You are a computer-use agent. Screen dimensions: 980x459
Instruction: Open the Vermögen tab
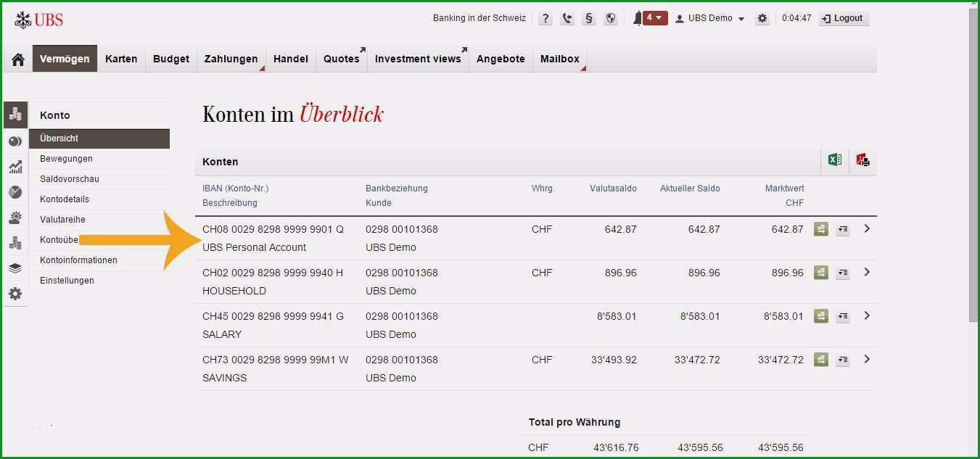click(65, 59)
